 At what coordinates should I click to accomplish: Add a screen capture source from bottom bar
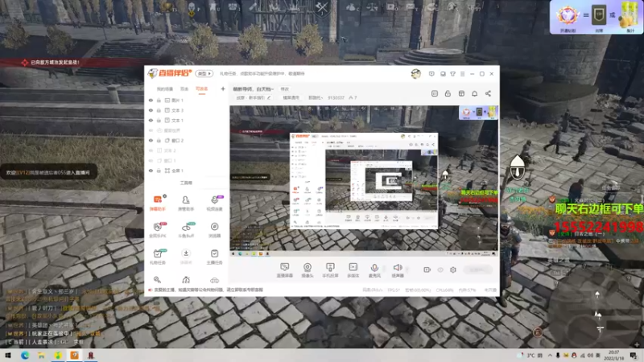click(285, 270)
